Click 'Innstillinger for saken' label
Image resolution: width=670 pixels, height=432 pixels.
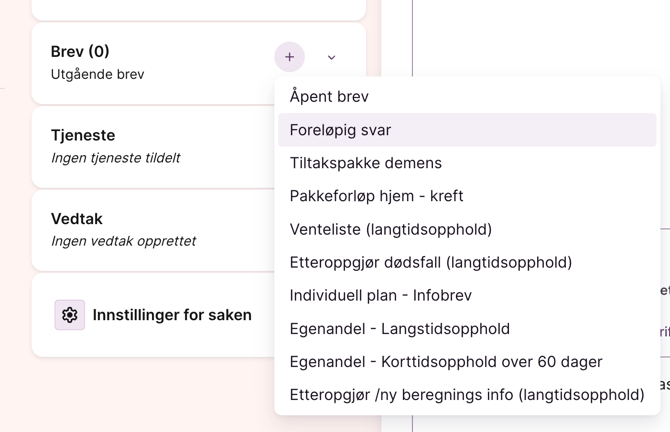172,315
